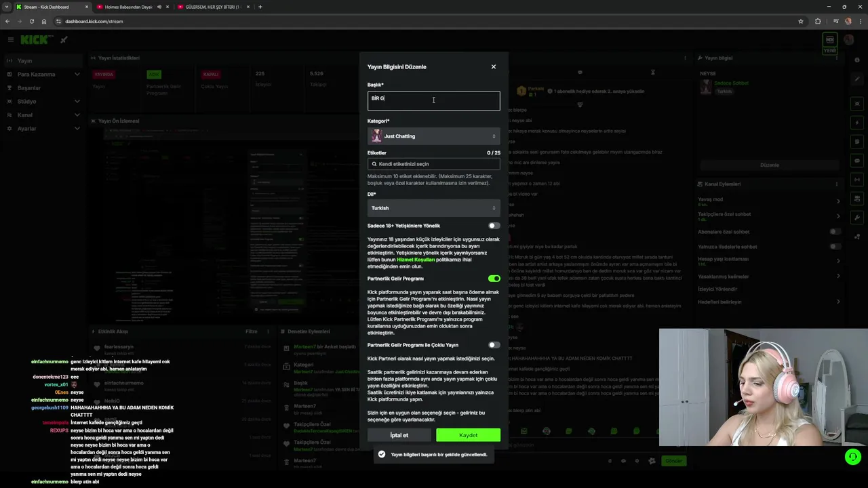Open a new browser tab
868x488 pixels.
coord(260,7)
